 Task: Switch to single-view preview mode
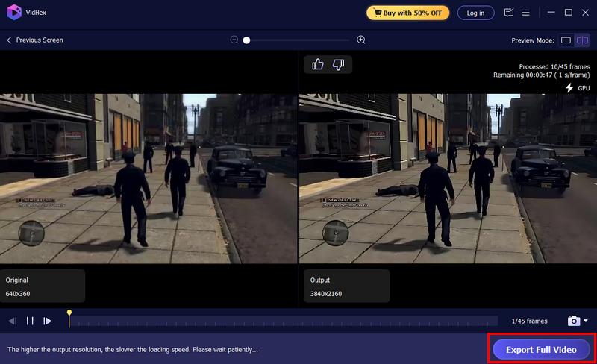point(566,40)
